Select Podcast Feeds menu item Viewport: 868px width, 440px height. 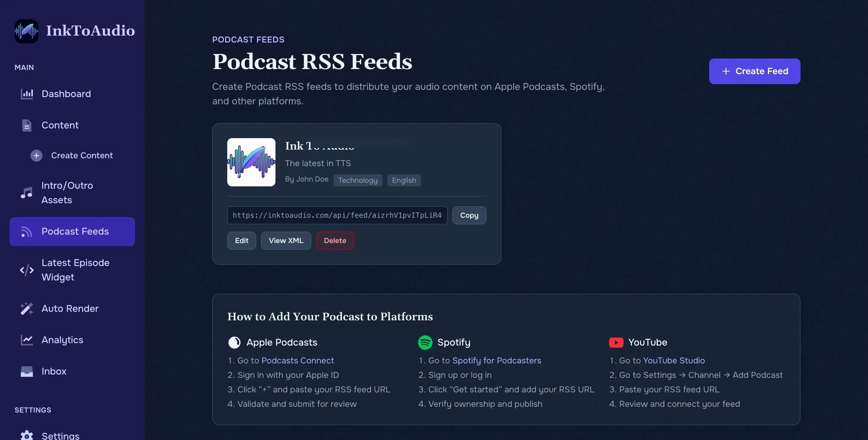pyautogui.click(x=72, y=231)
